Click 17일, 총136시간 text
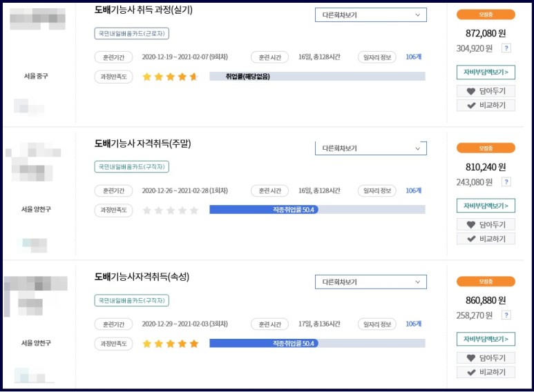 (319, 324)
